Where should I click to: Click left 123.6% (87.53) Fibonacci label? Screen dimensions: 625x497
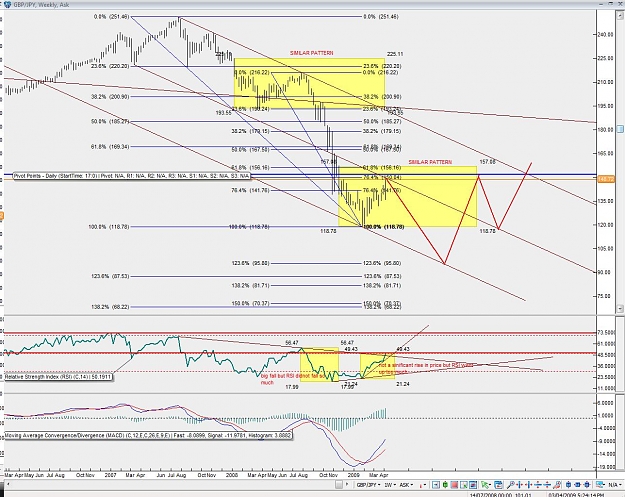(x=110, y=276)
